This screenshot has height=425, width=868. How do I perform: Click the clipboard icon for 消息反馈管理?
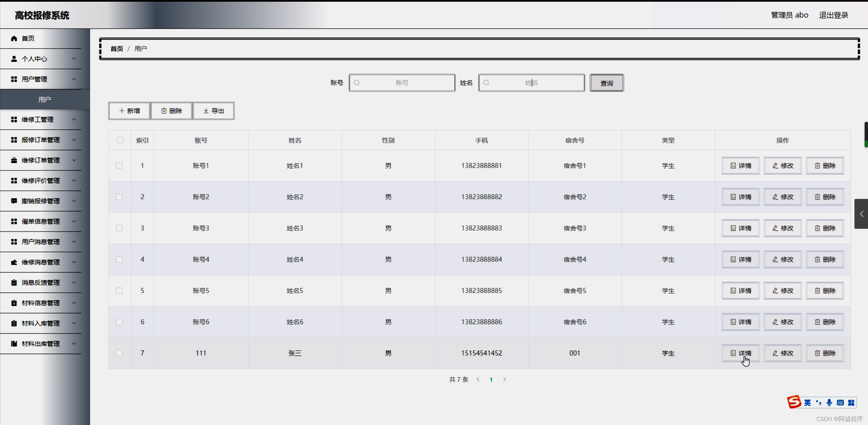[14, 282]
